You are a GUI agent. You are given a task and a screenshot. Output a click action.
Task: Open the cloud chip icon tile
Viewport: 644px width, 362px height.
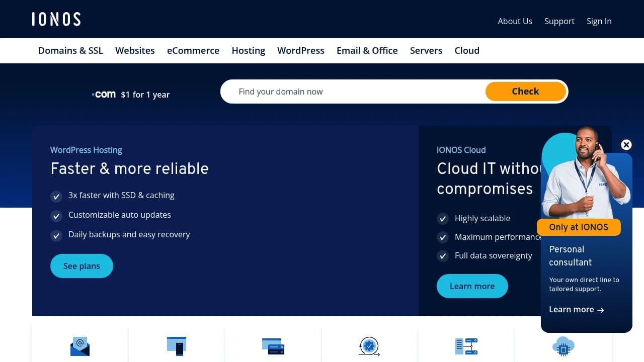(x=563, y=346)
